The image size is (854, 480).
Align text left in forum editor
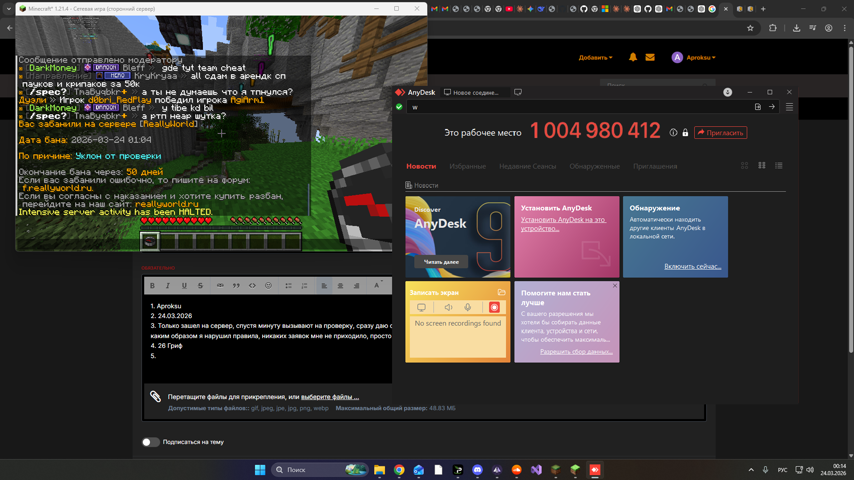[324, 285]
